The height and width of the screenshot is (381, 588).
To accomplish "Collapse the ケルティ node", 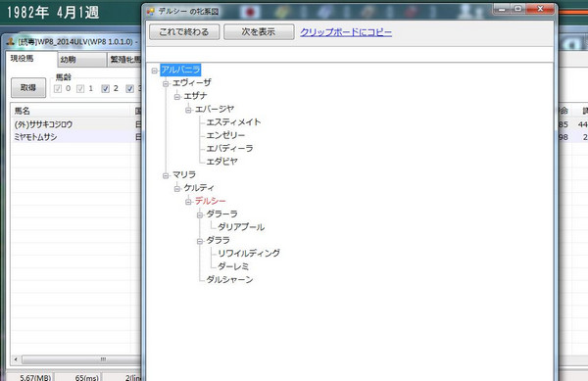I will coord(177,188).
